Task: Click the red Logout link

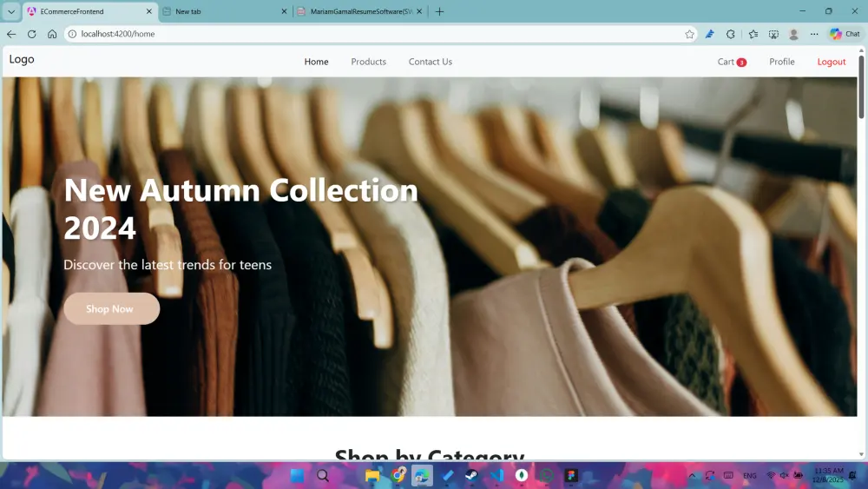Action: pyautogui.click(x=832, y=62)
